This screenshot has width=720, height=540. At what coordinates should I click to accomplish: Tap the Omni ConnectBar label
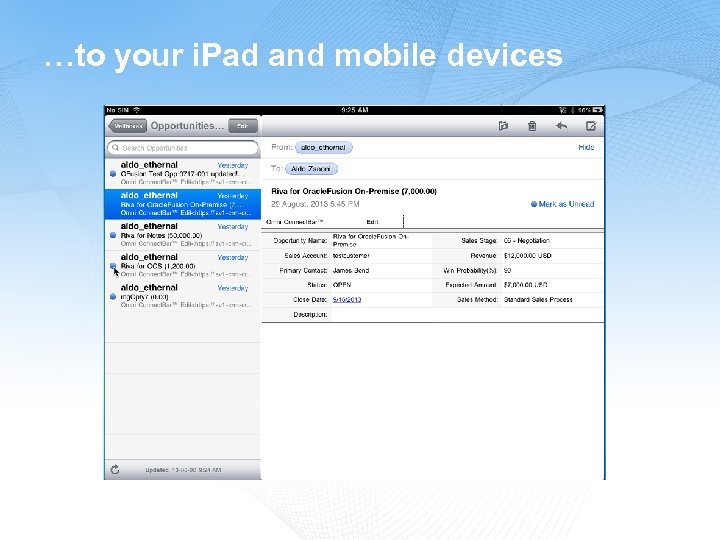pos(294,222)
